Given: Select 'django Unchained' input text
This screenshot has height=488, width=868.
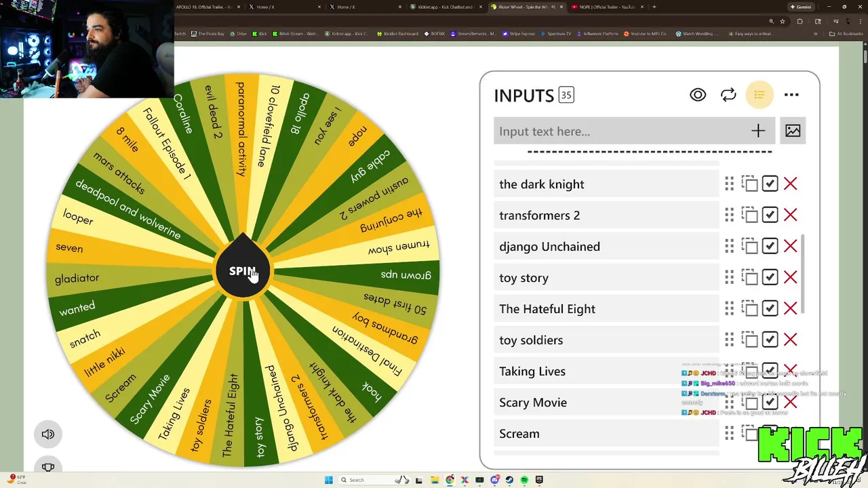Looking at the screenshot, I should [549, 247].
